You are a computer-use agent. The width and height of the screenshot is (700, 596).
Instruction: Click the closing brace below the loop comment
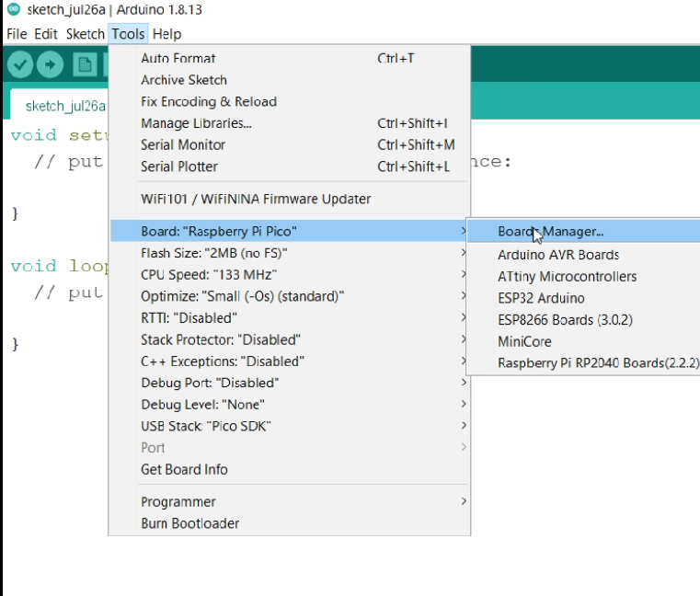(x=16, y=344)
